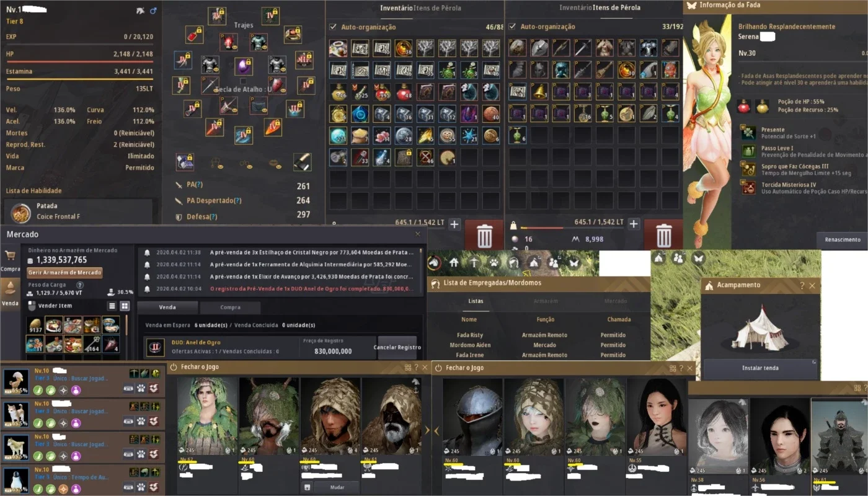Screen dimensions: 868x496
Task: Click the Mudar button under character
Action: point(337,487)
